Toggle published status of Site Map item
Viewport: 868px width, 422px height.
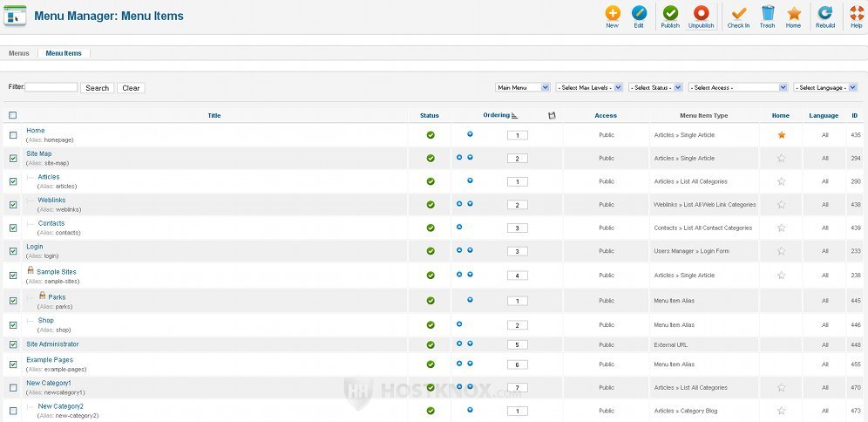pyautogui.click(x=431, y=159)
